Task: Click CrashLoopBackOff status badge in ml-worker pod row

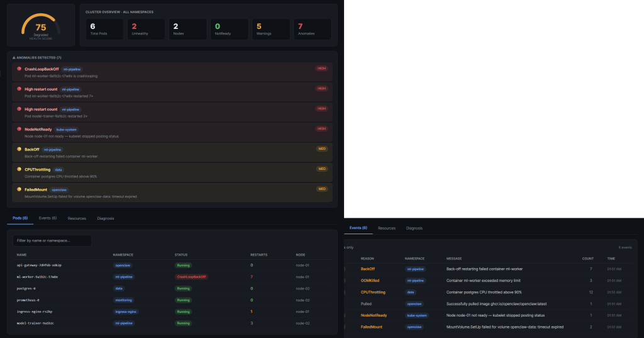Action: [191, 277]
